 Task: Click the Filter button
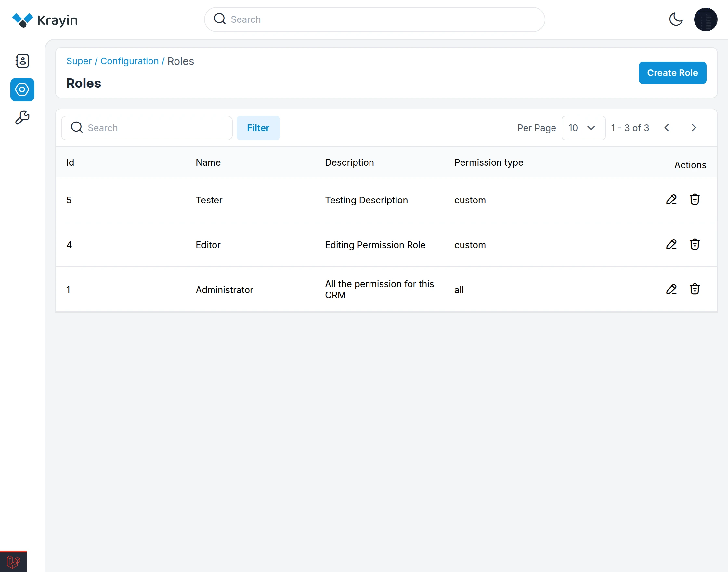pos(258,128)
